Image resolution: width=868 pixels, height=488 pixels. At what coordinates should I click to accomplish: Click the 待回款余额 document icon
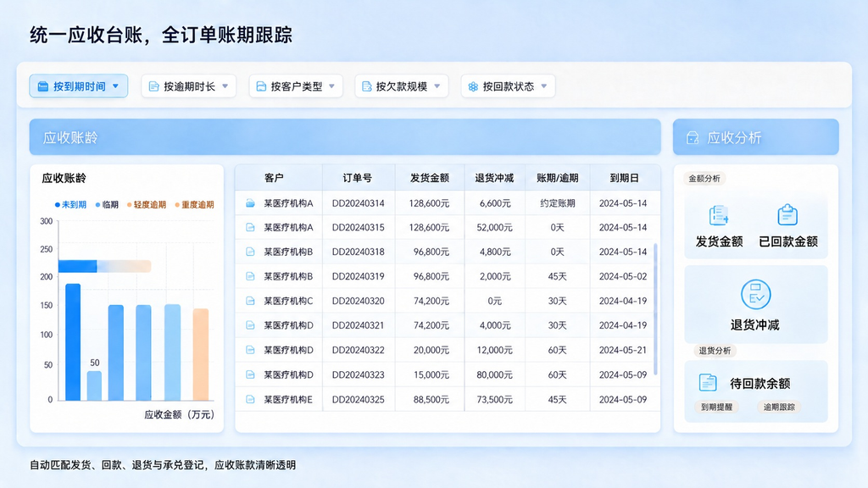[x=708, y=382]
